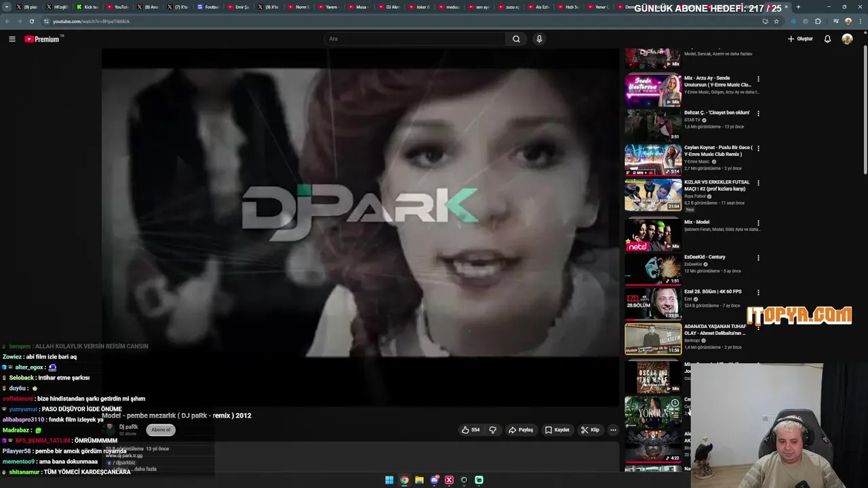Open options for Mix - Arzu Ay
This screenshot has width=868, height=488.
click(x=758, y=79)
